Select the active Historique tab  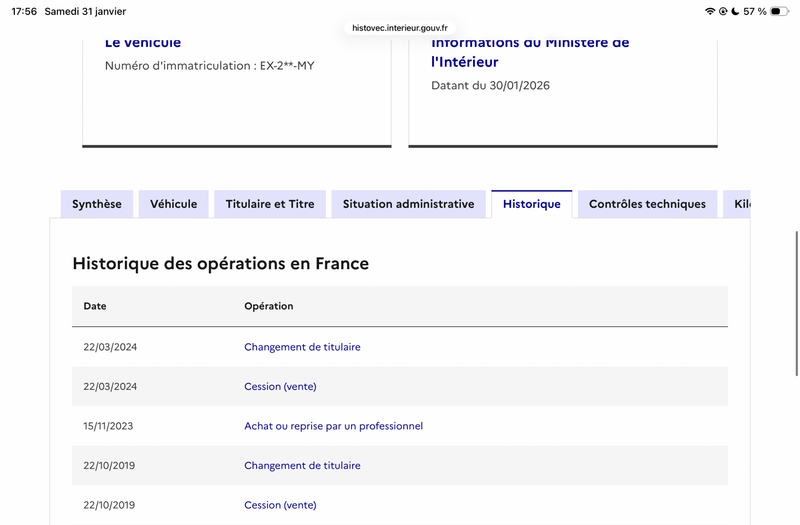coord(531,204)
